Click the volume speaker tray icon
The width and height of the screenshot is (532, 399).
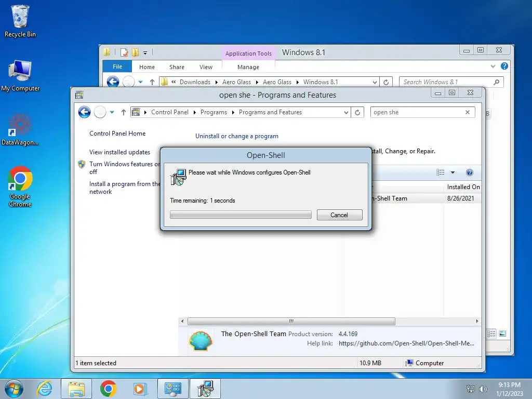[483, 389]
